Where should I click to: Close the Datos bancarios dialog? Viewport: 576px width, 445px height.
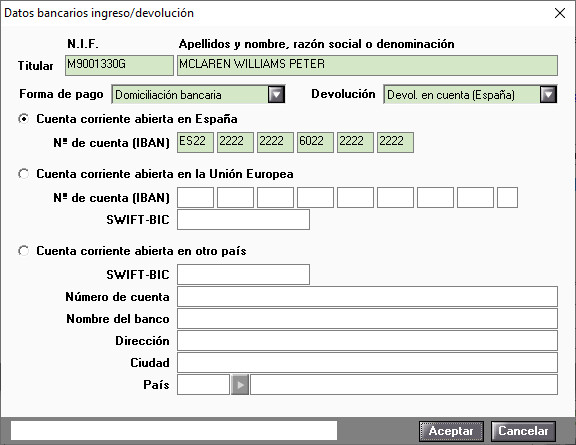point(560,13)
